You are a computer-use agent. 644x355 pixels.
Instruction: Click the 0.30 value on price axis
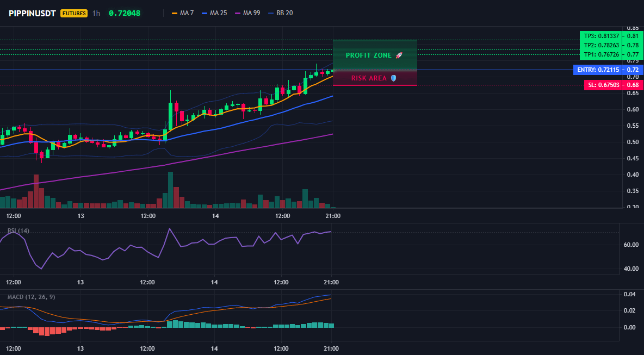[633, 207]
